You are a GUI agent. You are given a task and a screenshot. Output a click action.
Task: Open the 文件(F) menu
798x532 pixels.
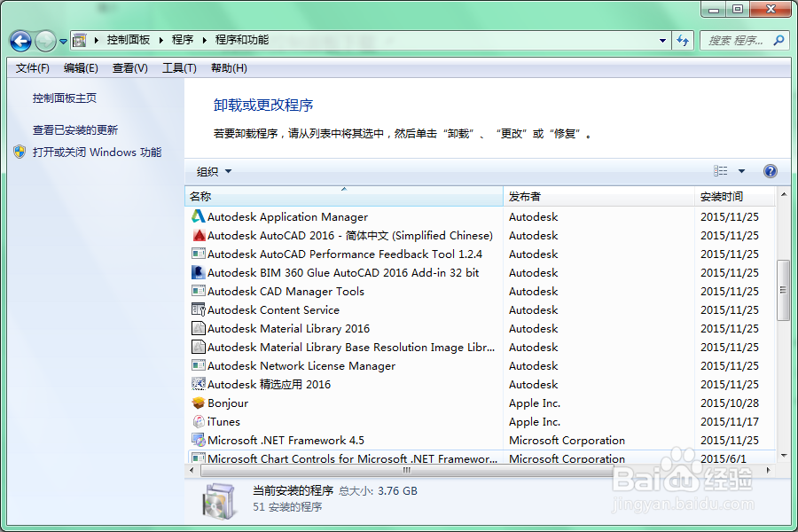click(32, 68)
